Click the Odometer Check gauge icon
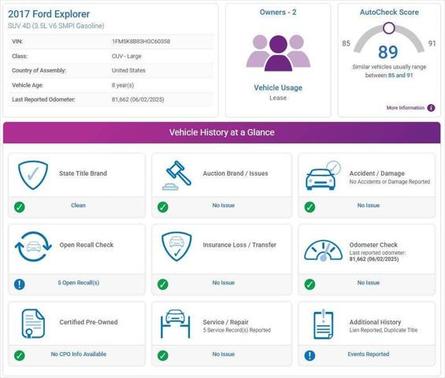The image size is (445, 378). 323,251
